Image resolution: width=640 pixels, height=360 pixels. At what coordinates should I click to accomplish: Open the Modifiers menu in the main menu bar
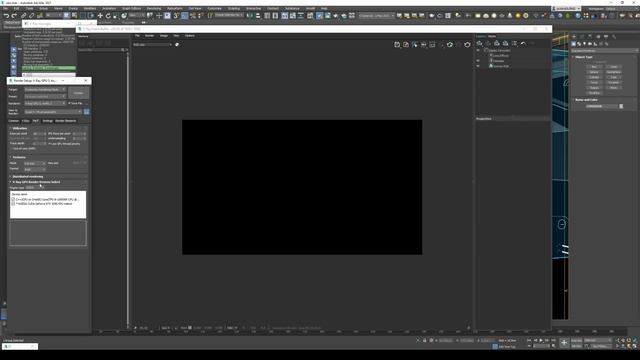click(x=90, y=8)
